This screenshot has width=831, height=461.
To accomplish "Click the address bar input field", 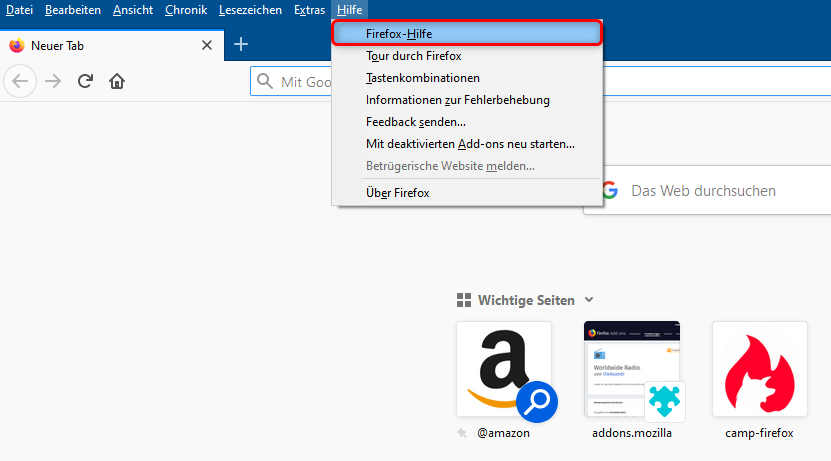I will tap(541, 82).
